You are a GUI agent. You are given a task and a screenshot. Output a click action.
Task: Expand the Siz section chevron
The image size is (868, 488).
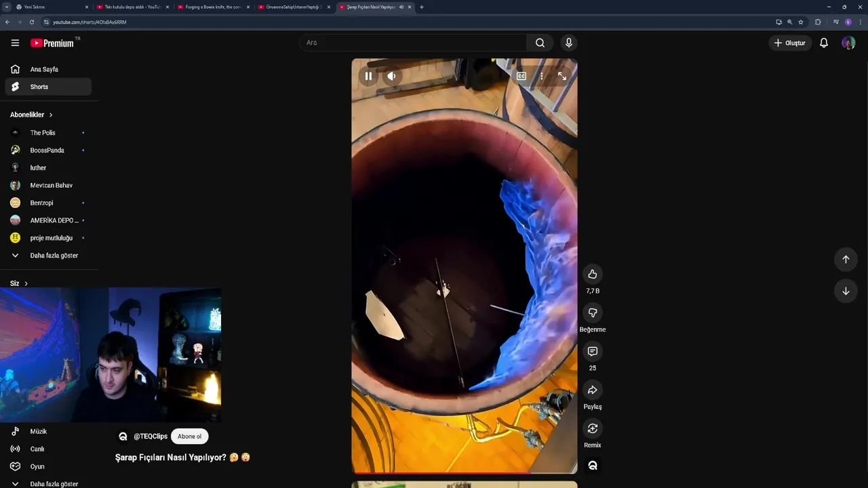tap(26, 283)
